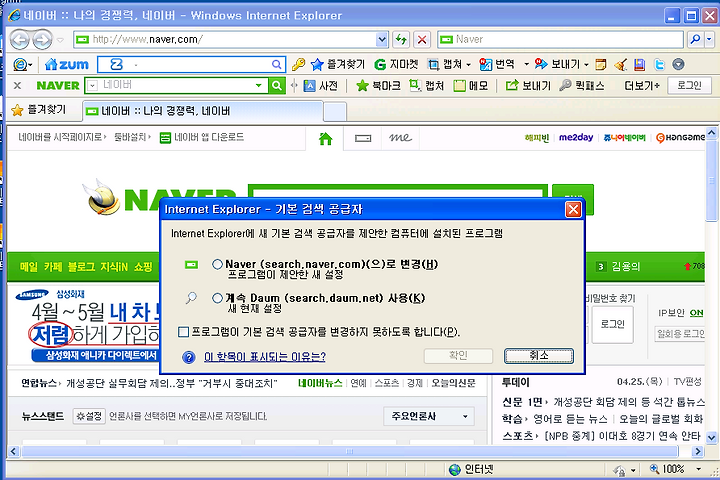Click the zum toolbar search input box
The height and width of the screenshot is (480, 720).
pos(192,64)
